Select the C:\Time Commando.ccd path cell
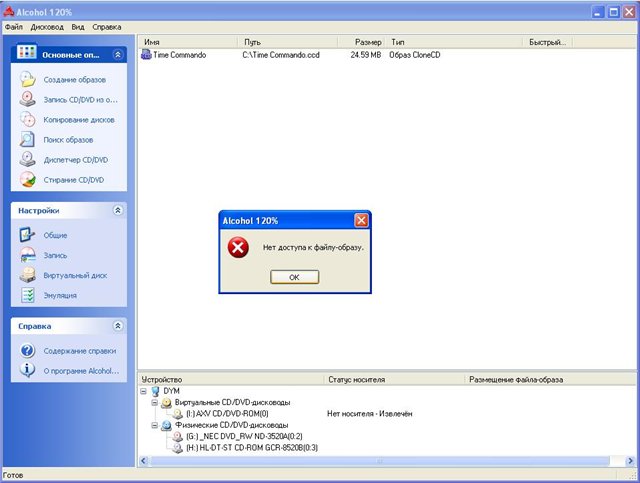The width and height of the screenshot is (640, 483). (x=281, y=55)
